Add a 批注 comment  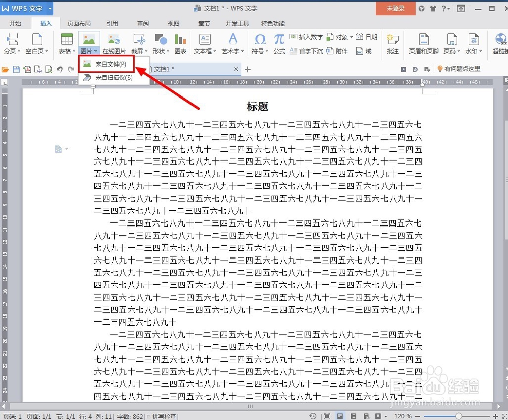click(x=392, y=43)
